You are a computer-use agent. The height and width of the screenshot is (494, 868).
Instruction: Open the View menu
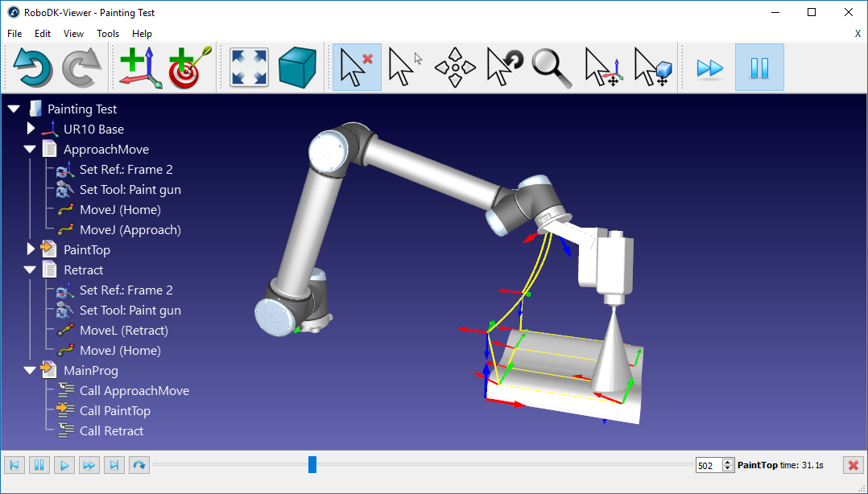tap(73, 34)
